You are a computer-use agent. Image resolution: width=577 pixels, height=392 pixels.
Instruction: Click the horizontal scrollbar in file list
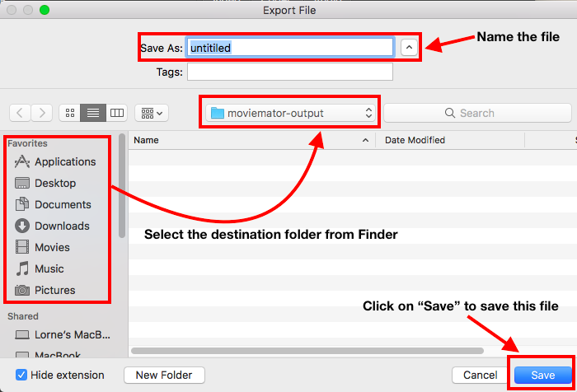click(x=307, y=351)
